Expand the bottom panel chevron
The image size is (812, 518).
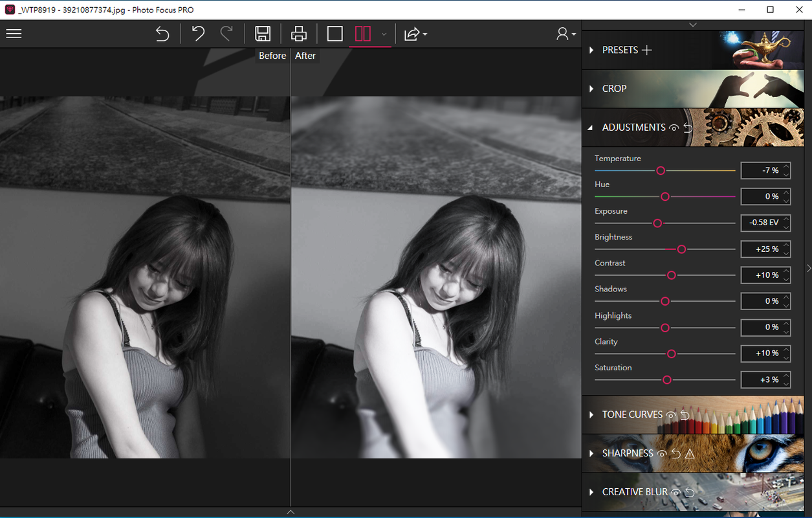pyautogui.click(x=291, y=512)
